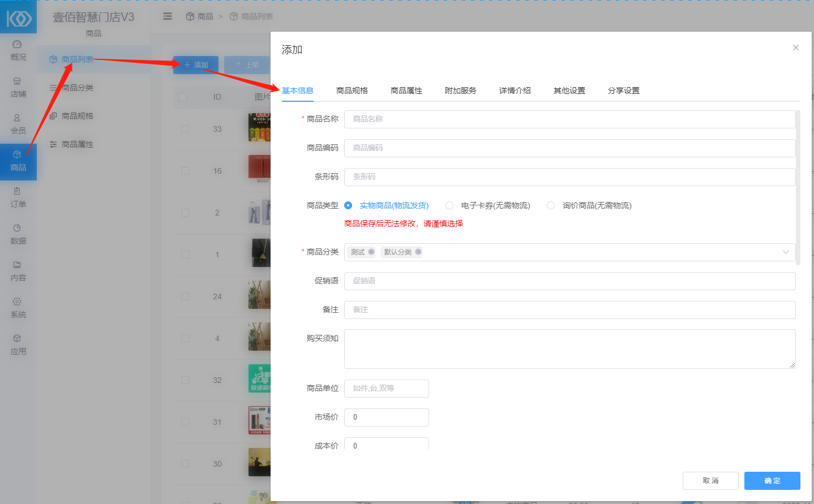Click the 上架 button
814x504 pixels.
[247, 65]
